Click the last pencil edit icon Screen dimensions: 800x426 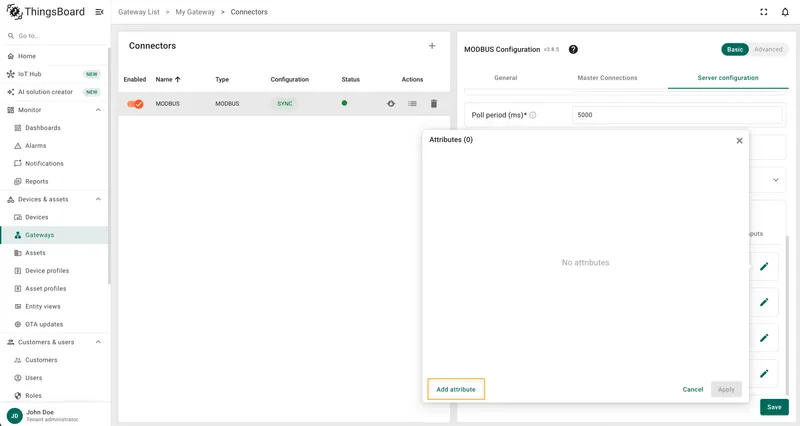tap(764, 373)
